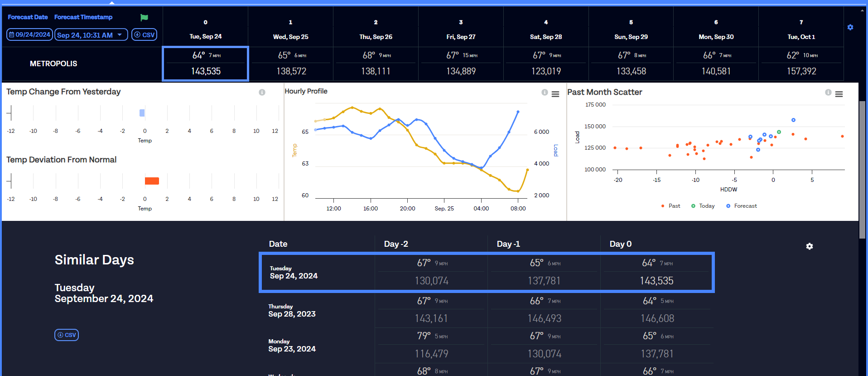Click the METROPOLIS row label
This screenshot has width=868, height=376.
click(53, 64)
